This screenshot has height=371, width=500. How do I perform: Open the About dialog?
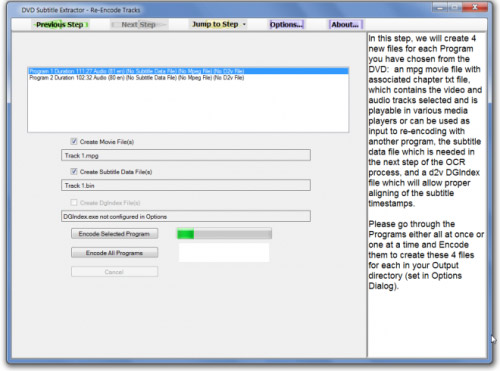(345, 25)
